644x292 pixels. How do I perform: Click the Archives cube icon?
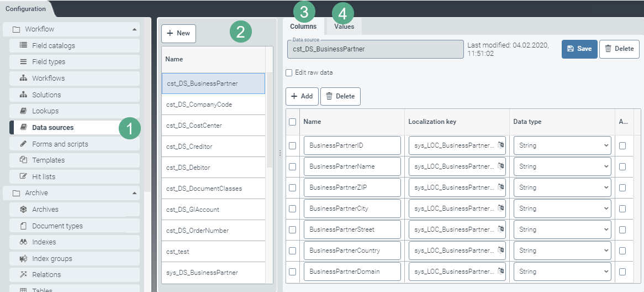pyautogui.click(x=23, y=209)
